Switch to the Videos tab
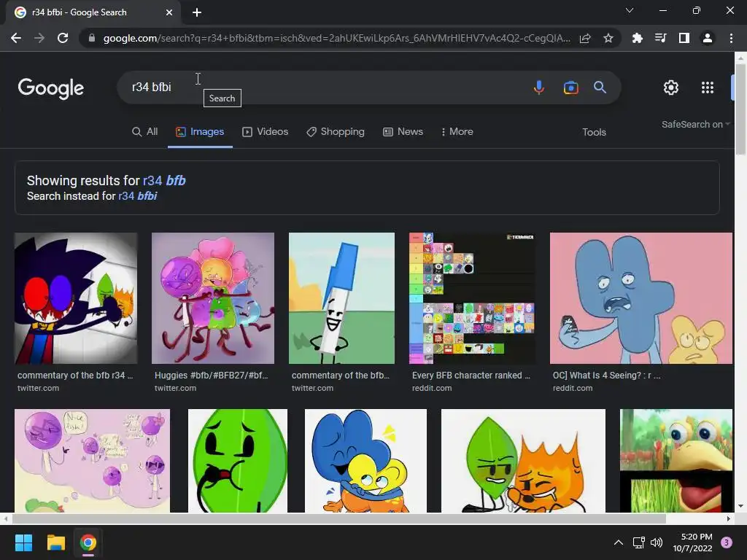The width and height of the screenshot is (747, 560). (266, 132)
